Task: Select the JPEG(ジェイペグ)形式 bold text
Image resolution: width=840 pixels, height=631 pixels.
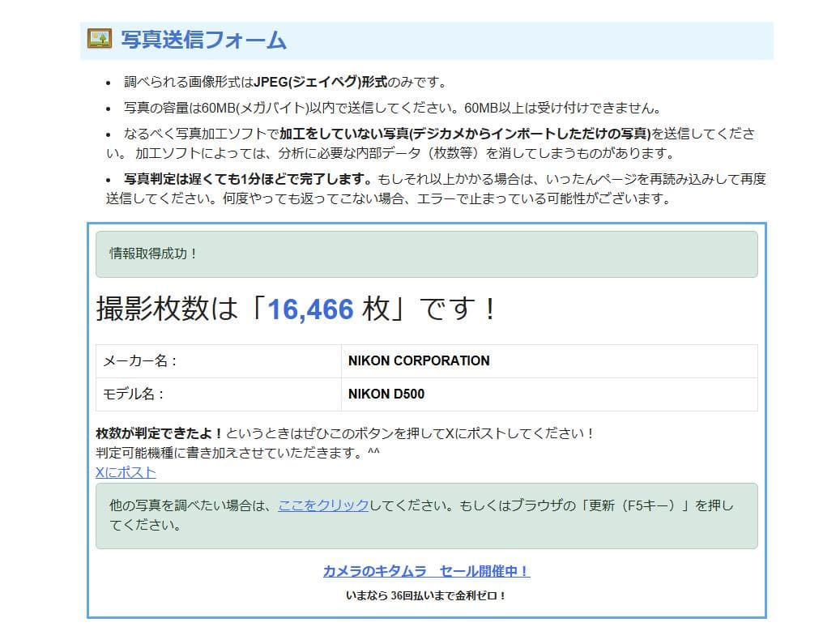Action: pyautogui.click(x=320, y=82)
